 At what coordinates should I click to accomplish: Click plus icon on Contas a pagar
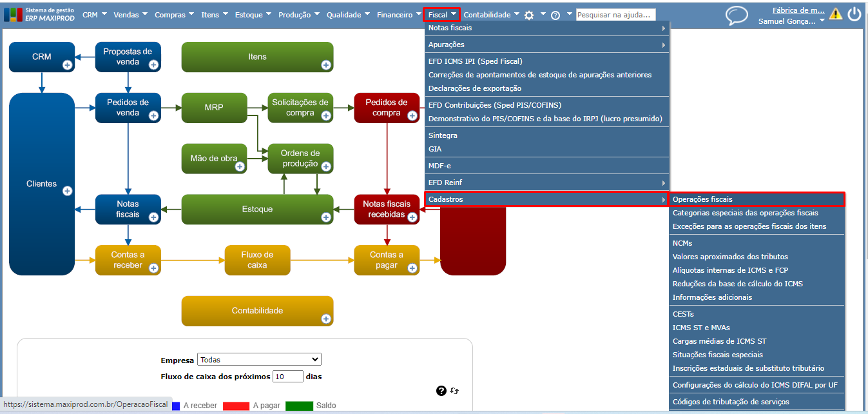coord(412,268)
